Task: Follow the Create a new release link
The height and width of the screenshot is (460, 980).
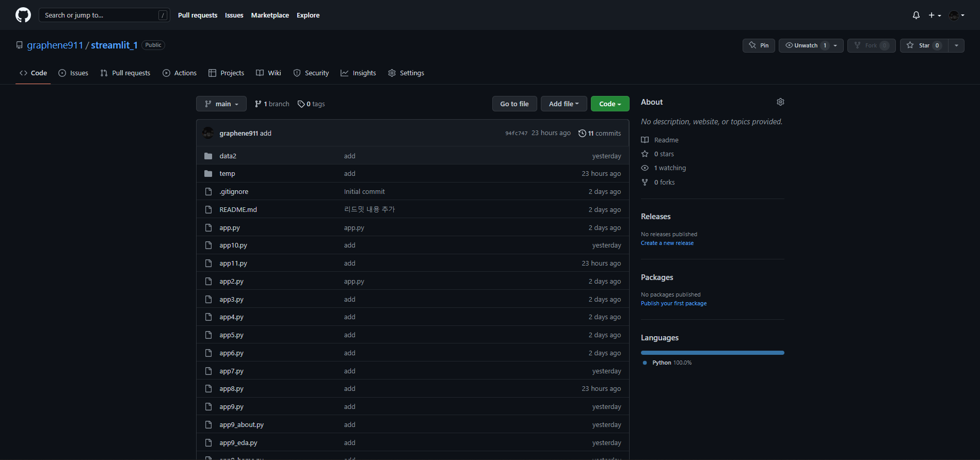Action: click(667, 243)
